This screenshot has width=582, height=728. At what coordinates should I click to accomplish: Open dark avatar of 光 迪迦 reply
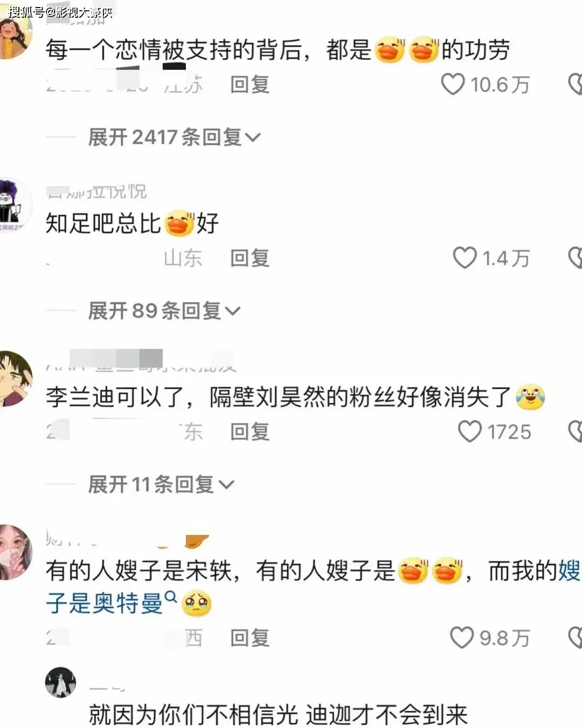[x=60, y=682]
